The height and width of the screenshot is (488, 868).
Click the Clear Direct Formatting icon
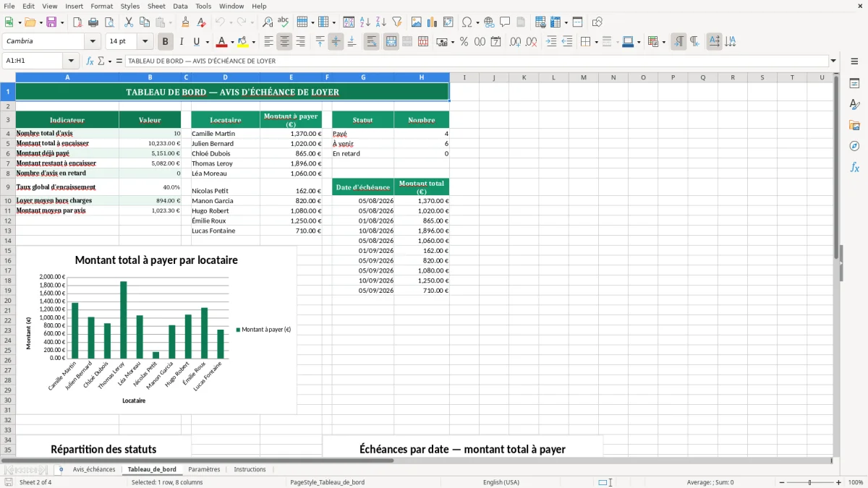tap(201, 22)
